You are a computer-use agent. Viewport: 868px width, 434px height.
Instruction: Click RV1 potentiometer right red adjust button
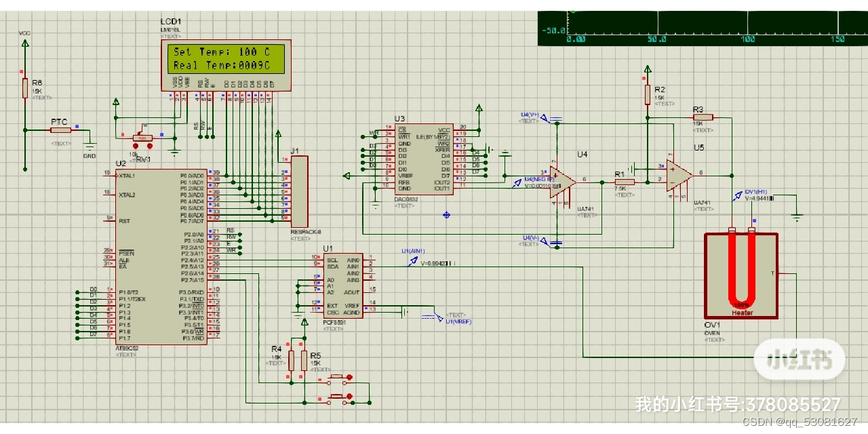click(149, 146)
